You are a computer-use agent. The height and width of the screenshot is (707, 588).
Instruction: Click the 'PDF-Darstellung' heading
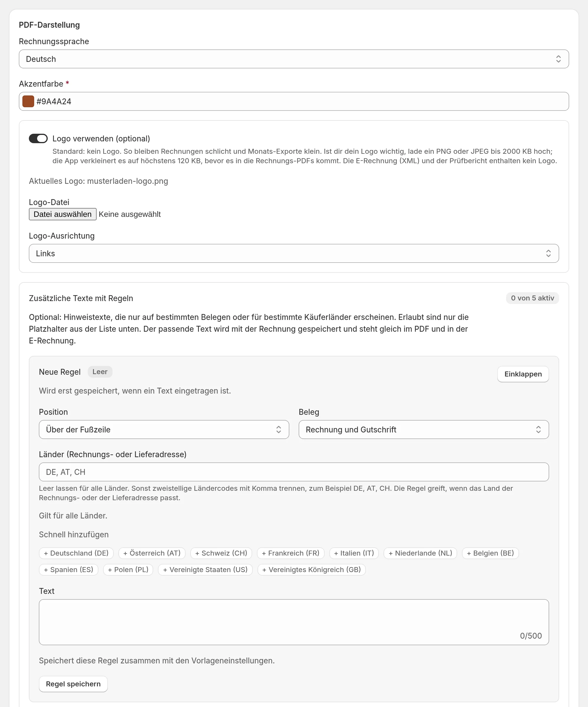tap(49, 25)
